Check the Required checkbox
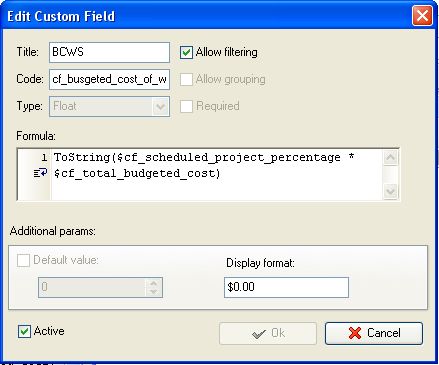Image resolution: width=439 pixels, height=365 pixels. tap(186, 106)
